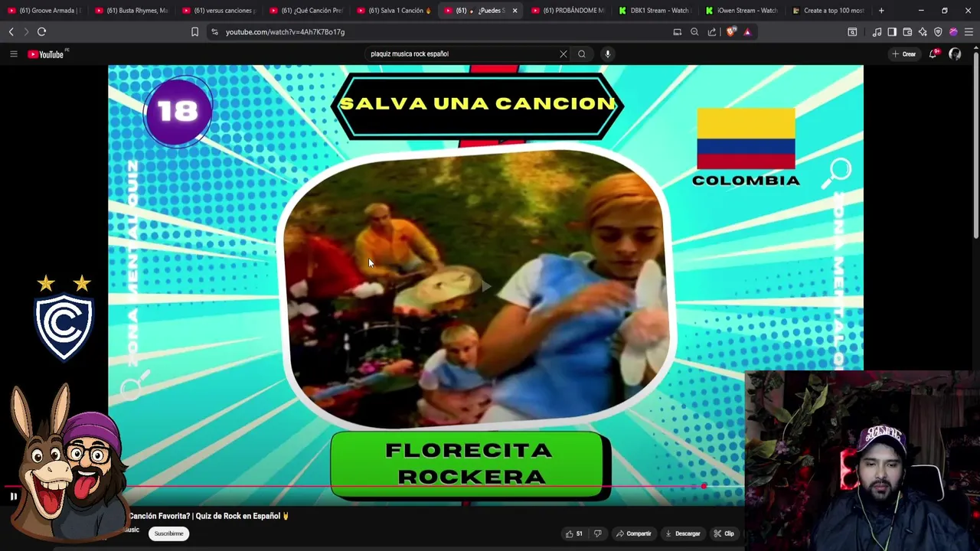This screenshot has width=980, height=551.
Task: Click the cast/screen icon in address bar
Action: (677, 32)
